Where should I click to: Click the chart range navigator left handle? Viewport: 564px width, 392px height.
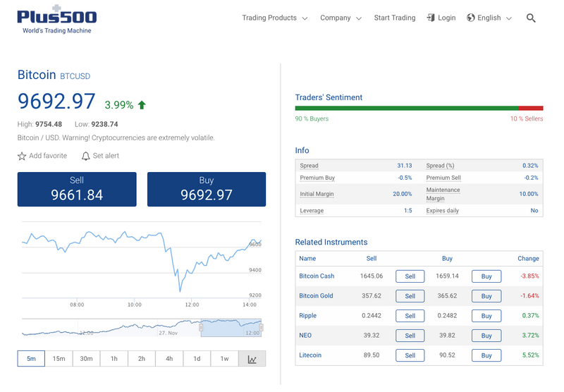201,327
